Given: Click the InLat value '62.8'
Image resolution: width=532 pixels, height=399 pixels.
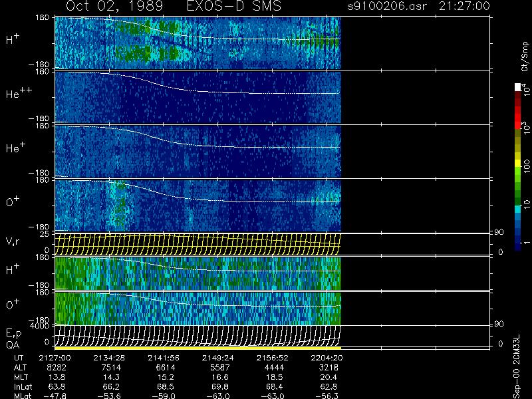Looking at the screenshot, I should pyautogui.click(x=331, y=386).
